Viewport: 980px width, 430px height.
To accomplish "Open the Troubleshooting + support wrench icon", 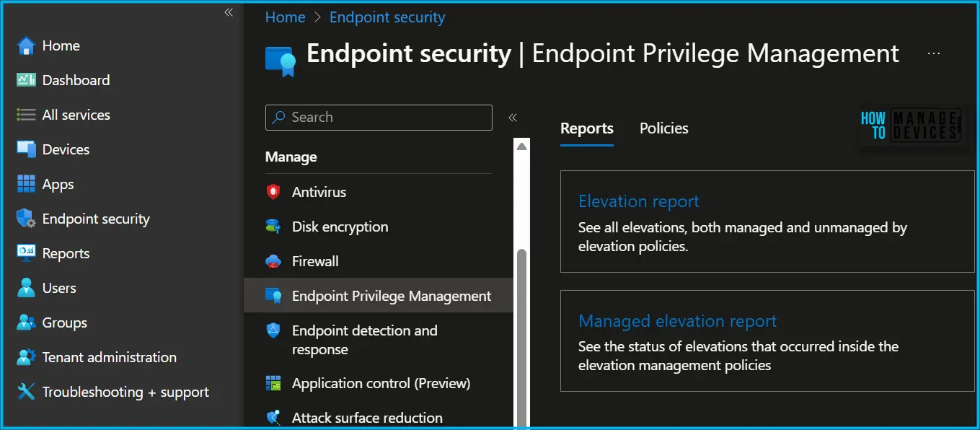I will [x=26, y=392].
